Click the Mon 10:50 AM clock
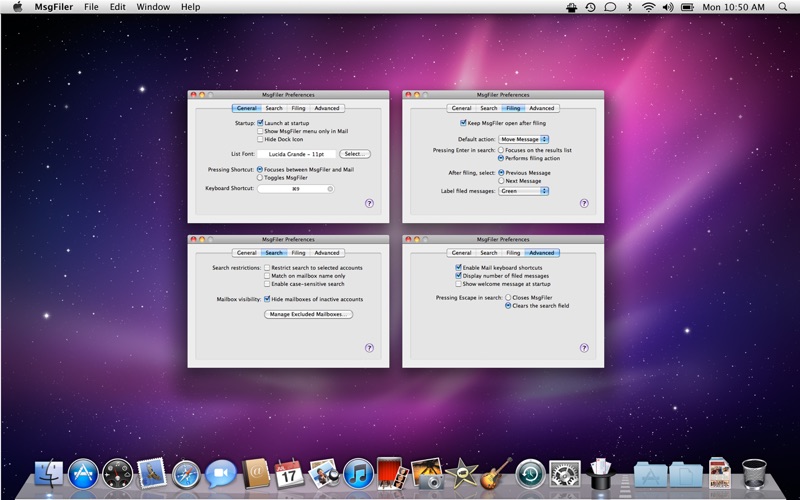800x500 pixels. point(733,7)
